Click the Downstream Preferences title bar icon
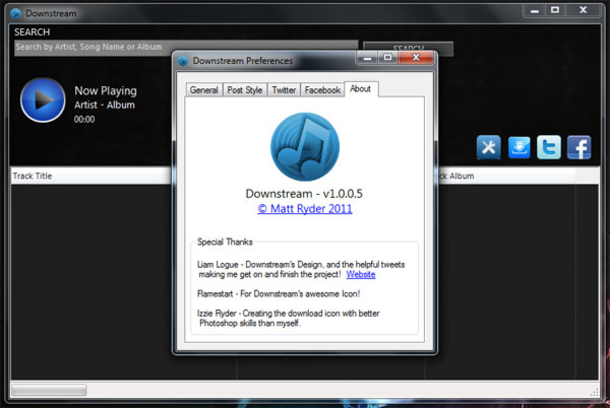 tap(183, 61)
